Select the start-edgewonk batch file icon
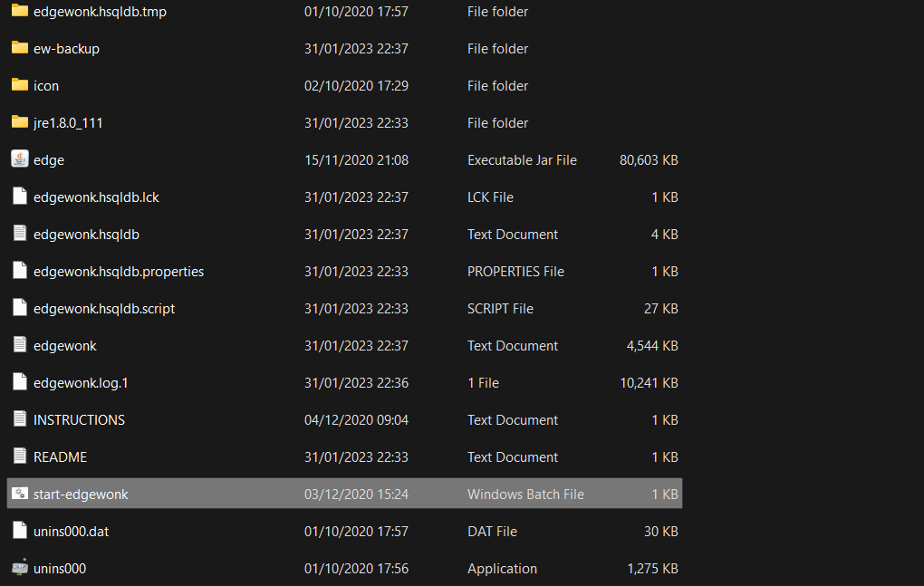The height and width of the screenshot is (586, 924). (x=20, y=494)
